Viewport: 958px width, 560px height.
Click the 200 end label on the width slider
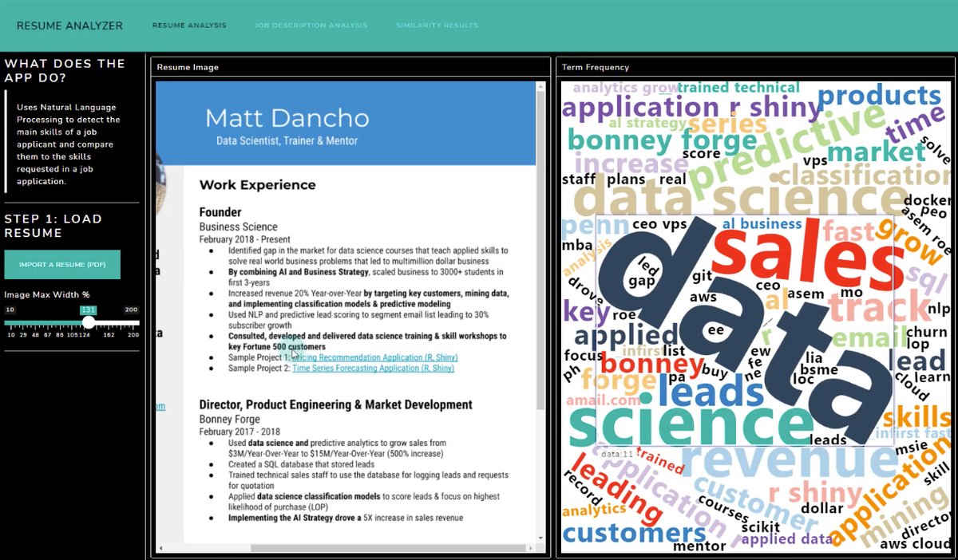[130, 309]
